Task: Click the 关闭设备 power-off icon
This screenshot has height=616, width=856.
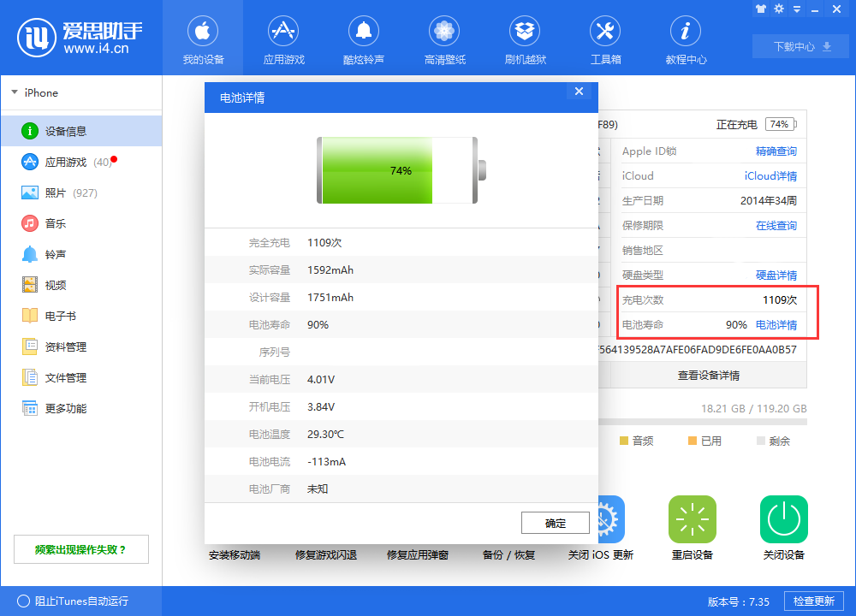Action: [x=783, y=519]
